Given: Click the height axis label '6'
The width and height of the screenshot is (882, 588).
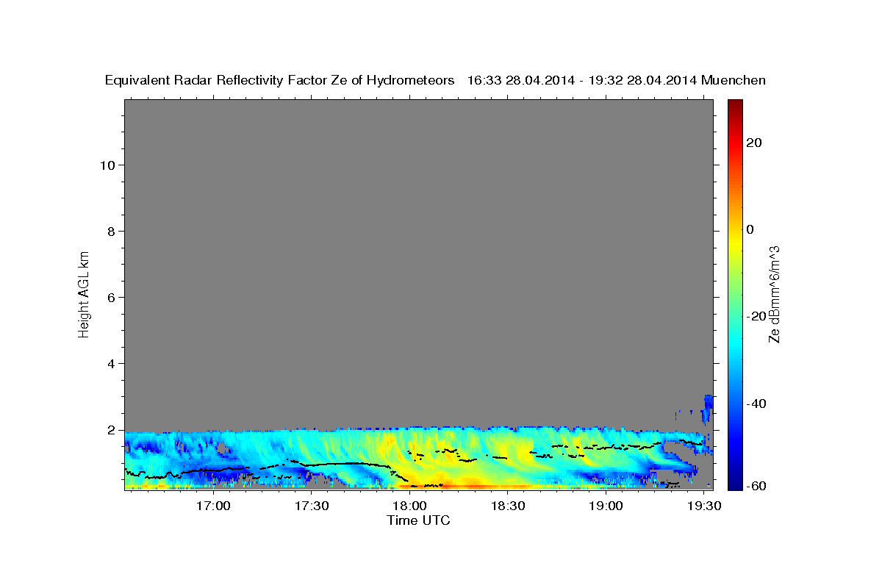Looking at the screenshot, I should pyautogui.click(x=111, y=298).
